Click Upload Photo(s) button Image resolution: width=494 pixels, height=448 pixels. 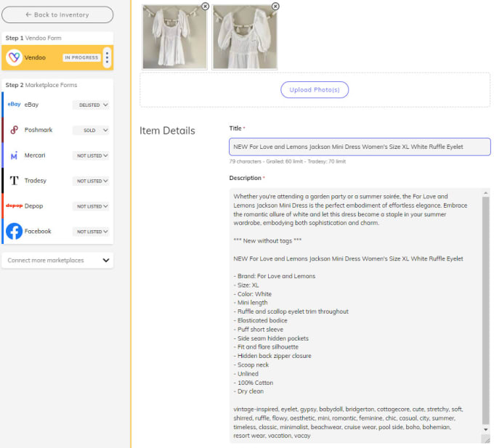(315, 90)
